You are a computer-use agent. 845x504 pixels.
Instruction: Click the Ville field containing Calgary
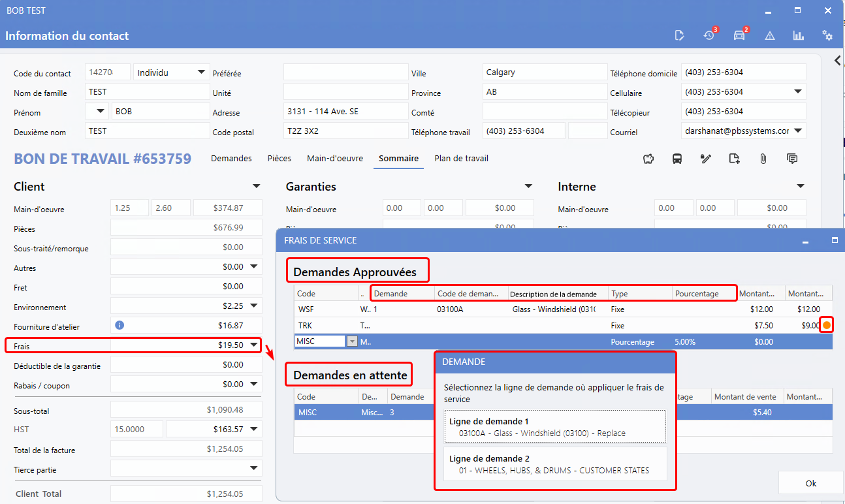545,72
